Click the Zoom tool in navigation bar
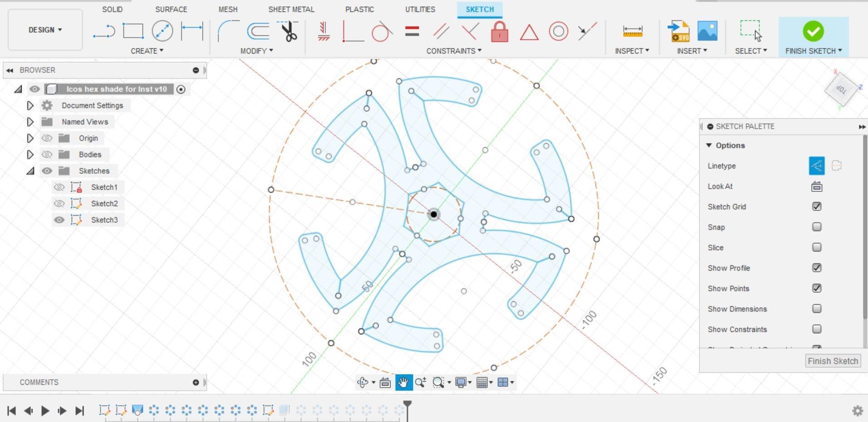The image size is (868, 422). pos(420,382)
